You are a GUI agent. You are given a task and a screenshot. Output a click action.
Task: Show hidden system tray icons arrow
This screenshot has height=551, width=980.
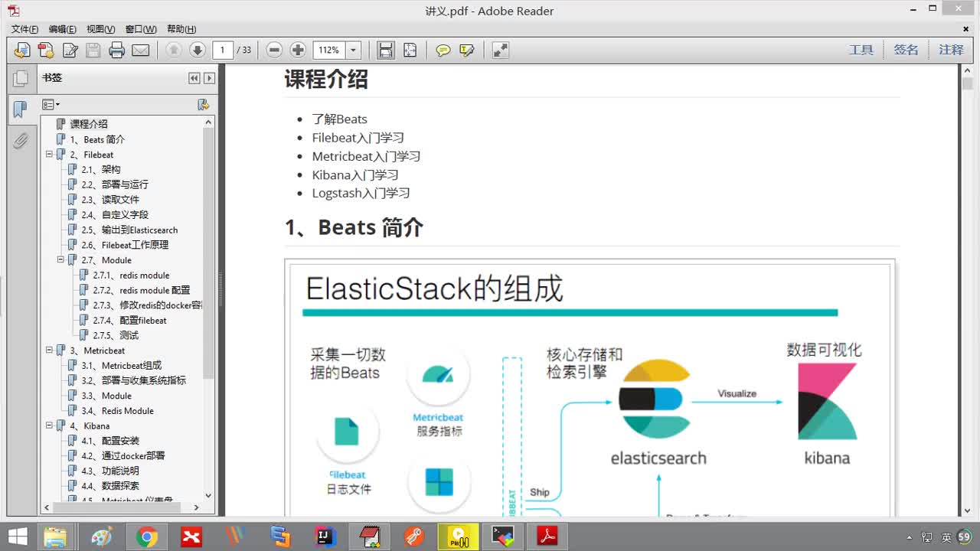click(909, 537)
